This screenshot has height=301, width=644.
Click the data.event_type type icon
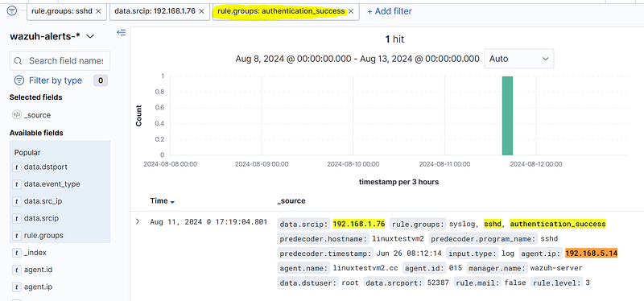pos(17,184)
